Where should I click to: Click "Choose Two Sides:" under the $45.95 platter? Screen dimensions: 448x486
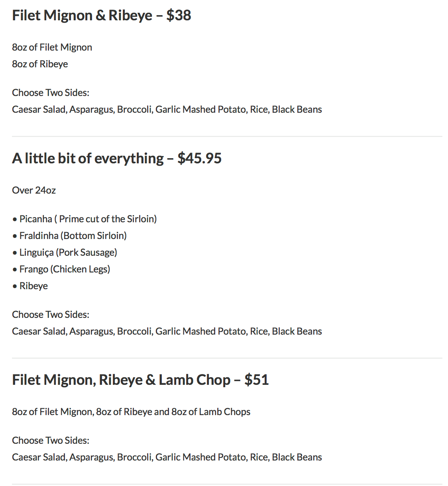pyautogui.click(x=51, y=315)
